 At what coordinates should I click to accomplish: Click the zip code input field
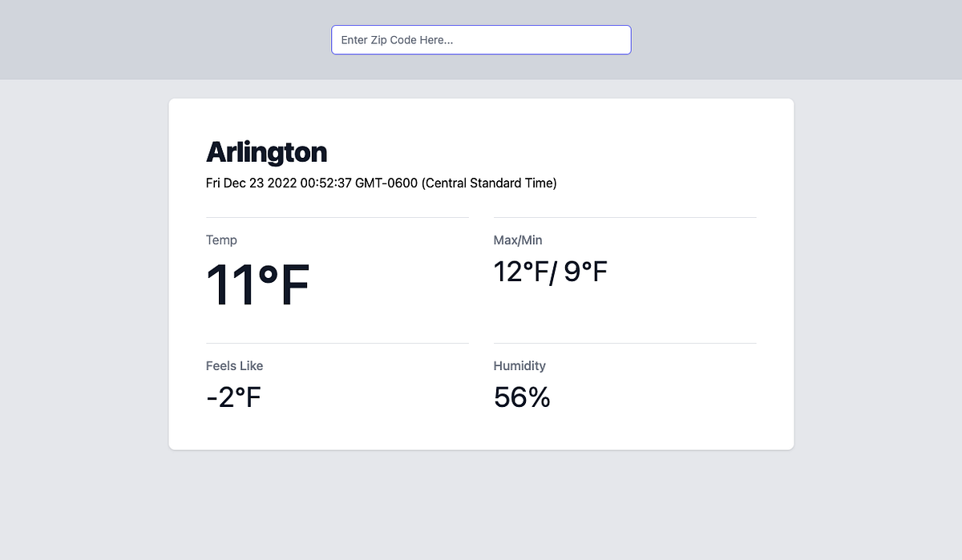pyautogui.click(x=480, y=39)
